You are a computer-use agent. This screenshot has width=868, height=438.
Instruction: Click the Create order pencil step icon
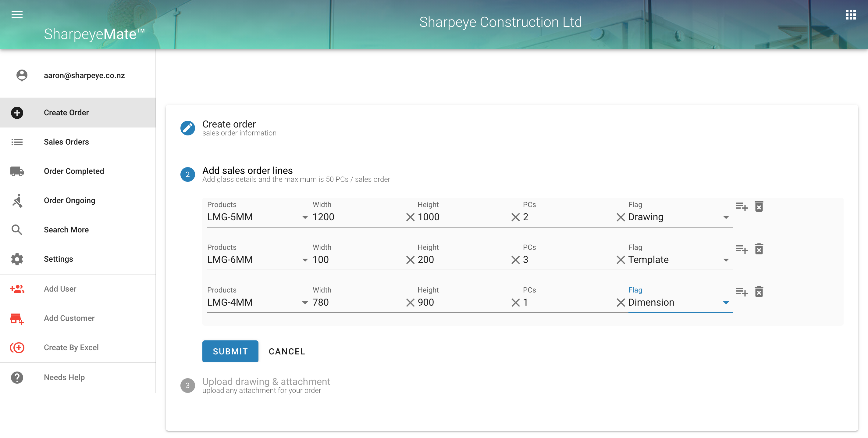[x=188, y=128]
